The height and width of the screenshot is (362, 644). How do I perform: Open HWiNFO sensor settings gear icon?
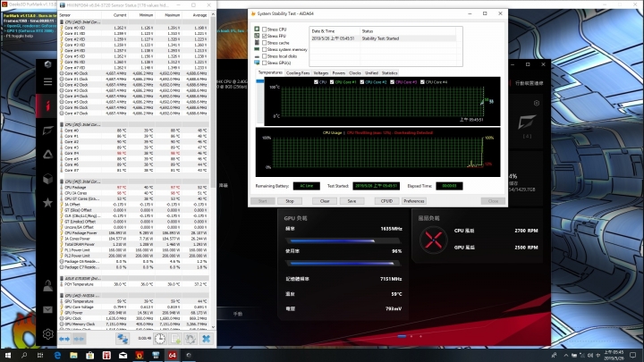pyautogui.click(x=191, y=339)
